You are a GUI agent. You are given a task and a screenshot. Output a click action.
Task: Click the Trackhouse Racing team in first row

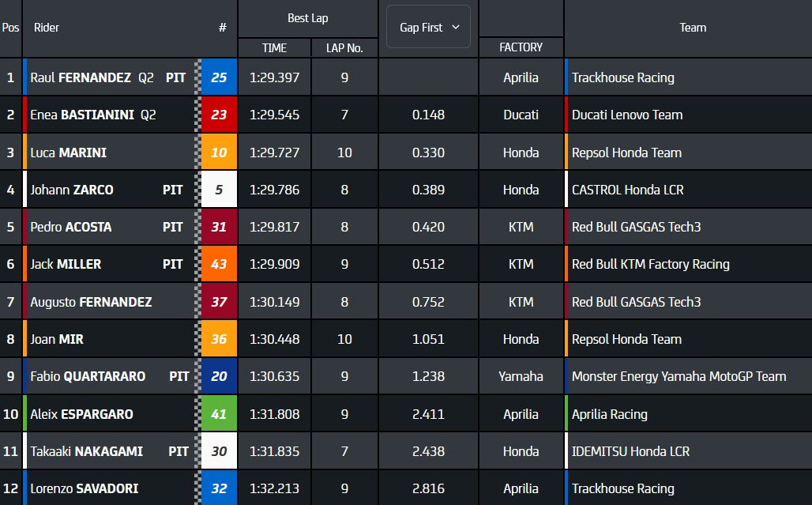pyautogui.click(x=622, y=77)
